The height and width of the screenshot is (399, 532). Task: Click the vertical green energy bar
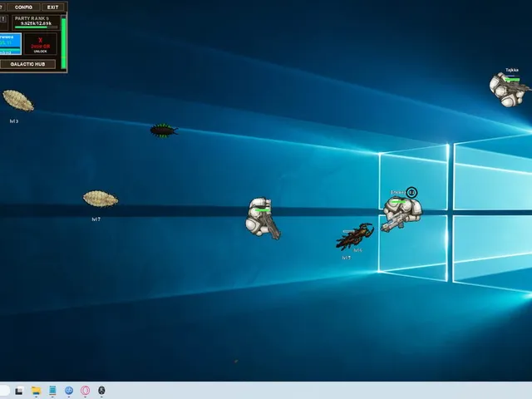[63, 42]
